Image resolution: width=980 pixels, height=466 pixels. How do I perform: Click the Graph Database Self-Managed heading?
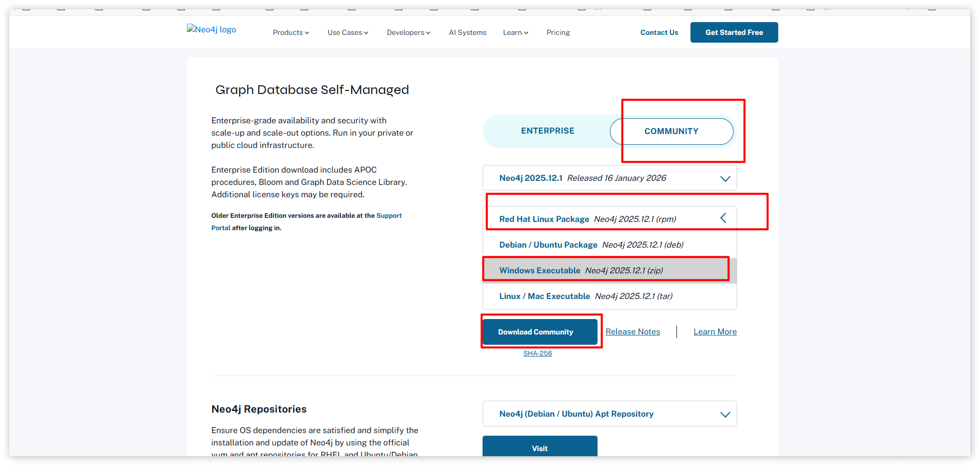[312, 90]
